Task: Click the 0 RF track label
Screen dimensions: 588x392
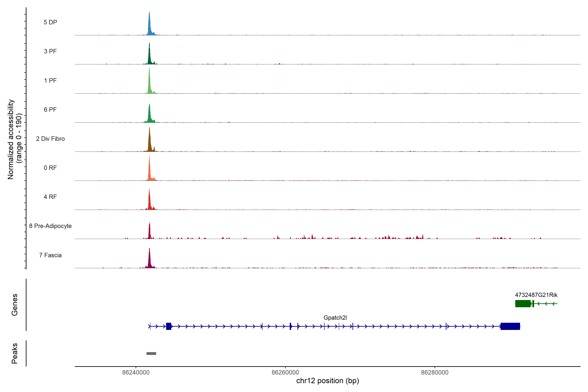Action: (50, 168)
